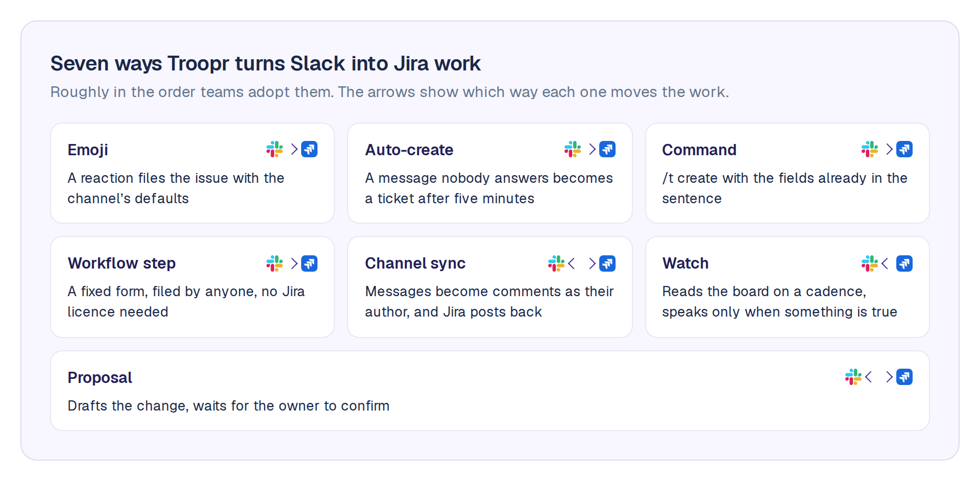Click the Jira icon on Command card
Screen dimensions: 980x481
click(904, 149)
